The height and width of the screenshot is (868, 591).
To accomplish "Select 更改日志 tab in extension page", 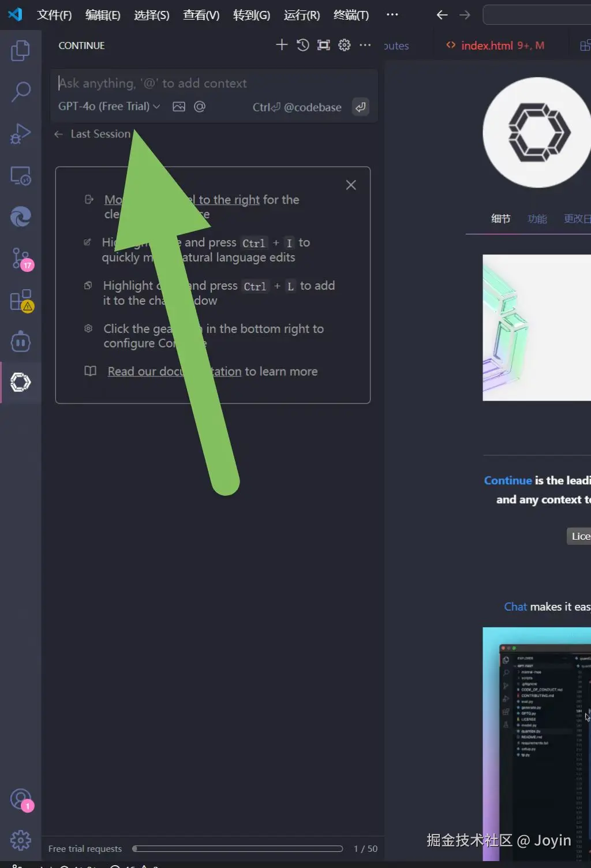I will (x=577, y=219).
